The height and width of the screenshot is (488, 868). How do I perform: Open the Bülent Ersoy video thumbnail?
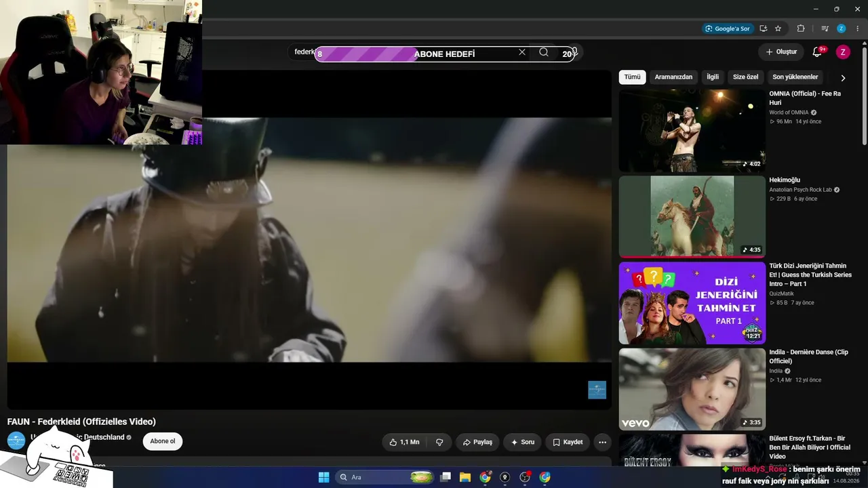pyautogui.click(x=692, y=451)
